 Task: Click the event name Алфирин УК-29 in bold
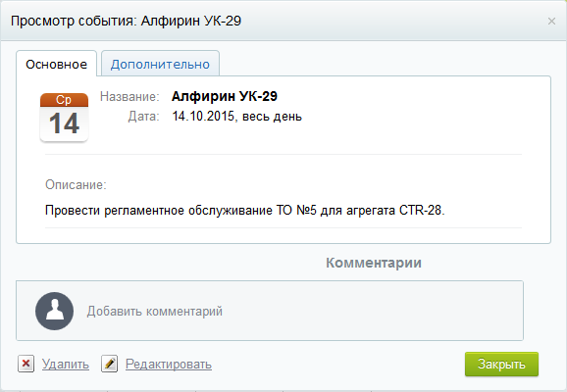click(x=225, y=96)
